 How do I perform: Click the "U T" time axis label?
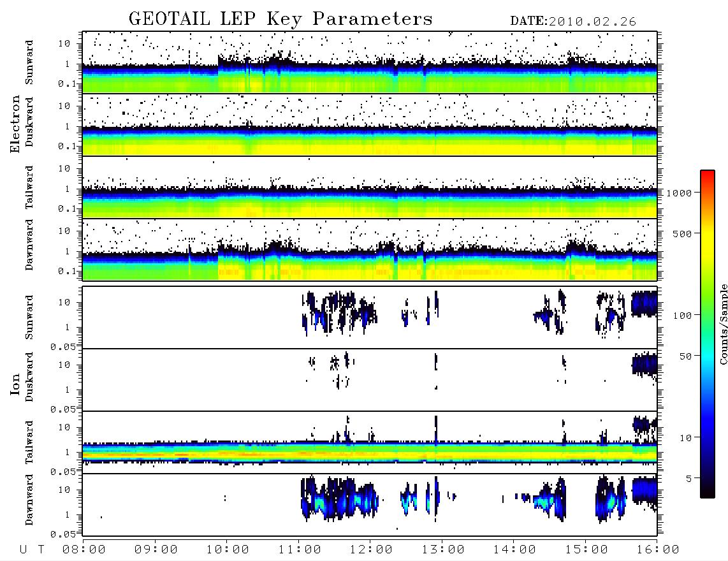[32, 550]
